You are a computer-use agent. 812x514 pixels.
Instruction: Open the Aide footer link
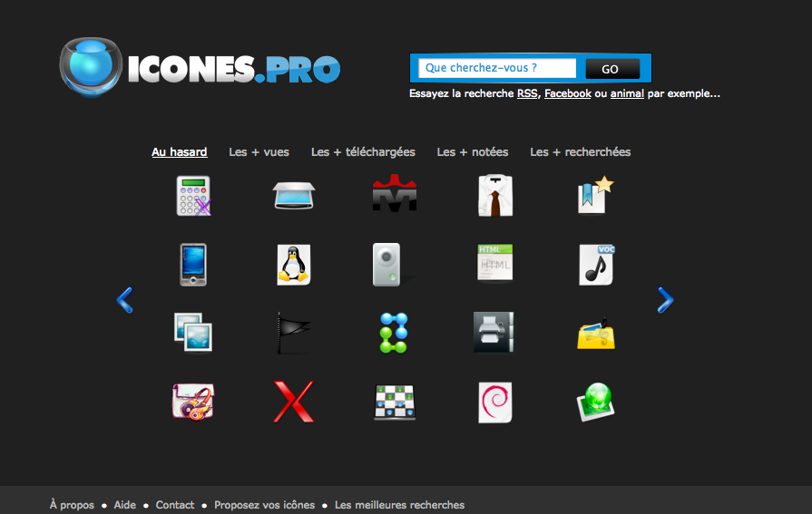[x=125, y=505]
